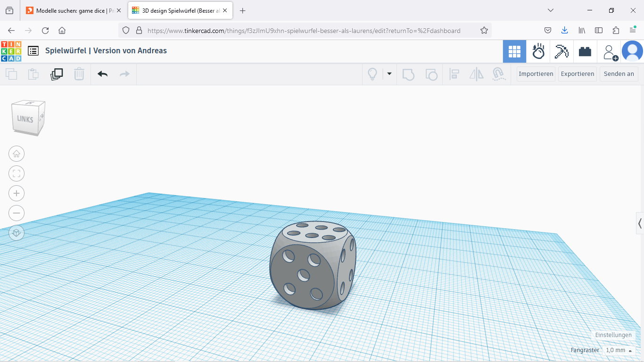644x362 pixels.
Task: Click the tracking protection shield icon
Action: [126, 31]
